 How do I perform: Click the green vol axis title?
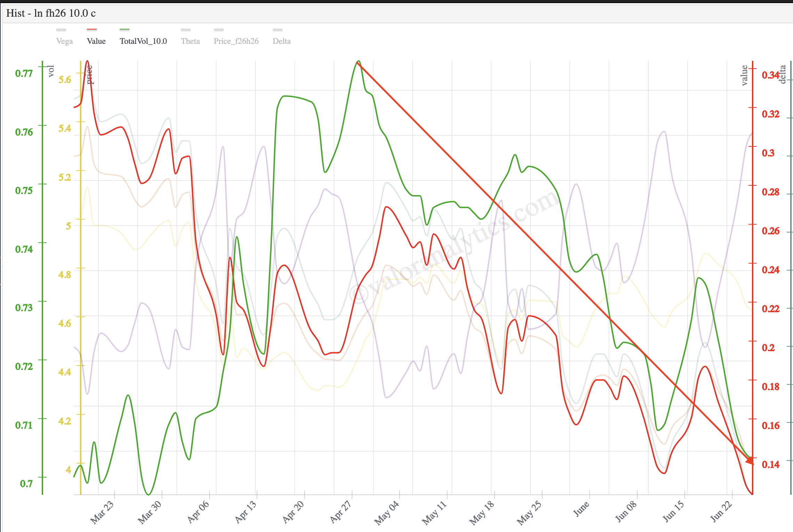(x=51, y=71)
